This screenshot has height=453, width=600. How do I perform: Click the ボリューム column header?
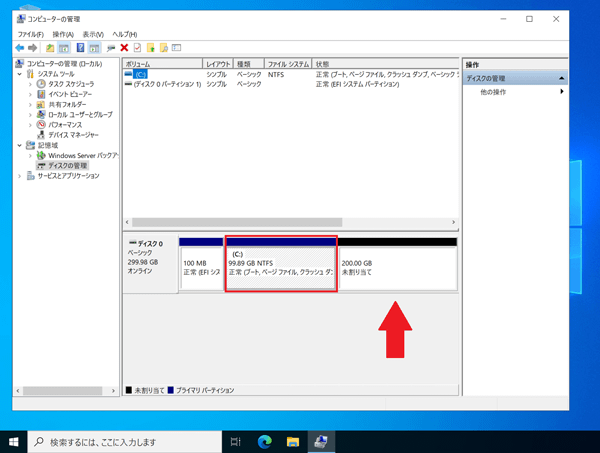click(x=160, y=64)
